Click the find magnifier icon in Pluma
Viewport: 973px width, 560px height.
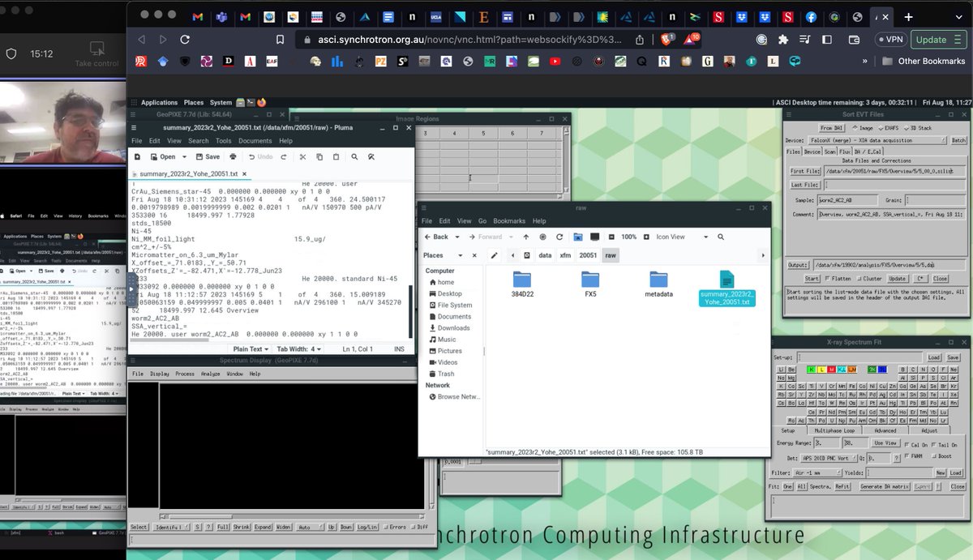pos(354,156)
